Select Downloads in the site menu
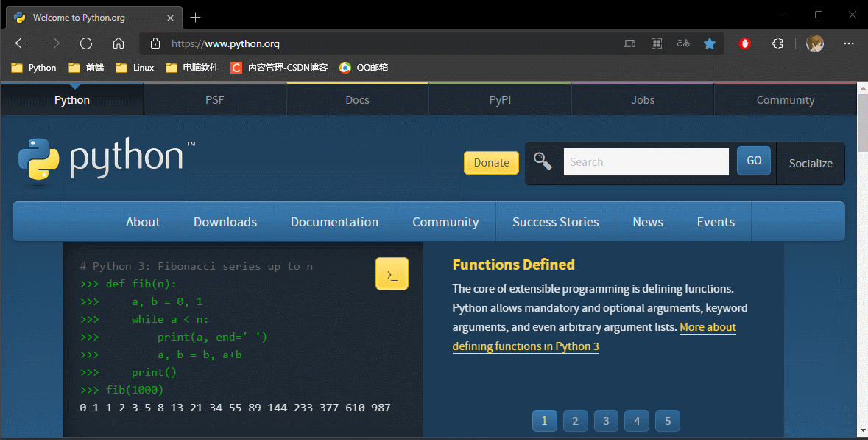 click(225, 221)
